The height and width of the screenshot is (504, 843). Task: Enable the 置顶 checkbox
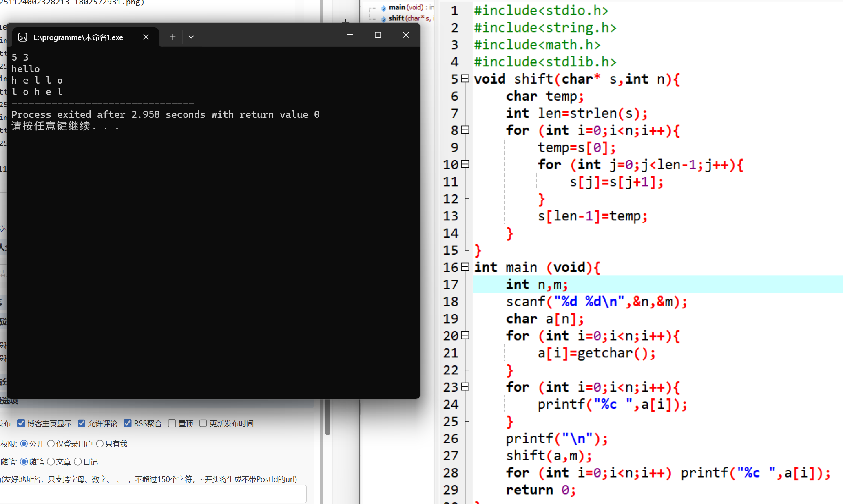(x=172, y=423)
